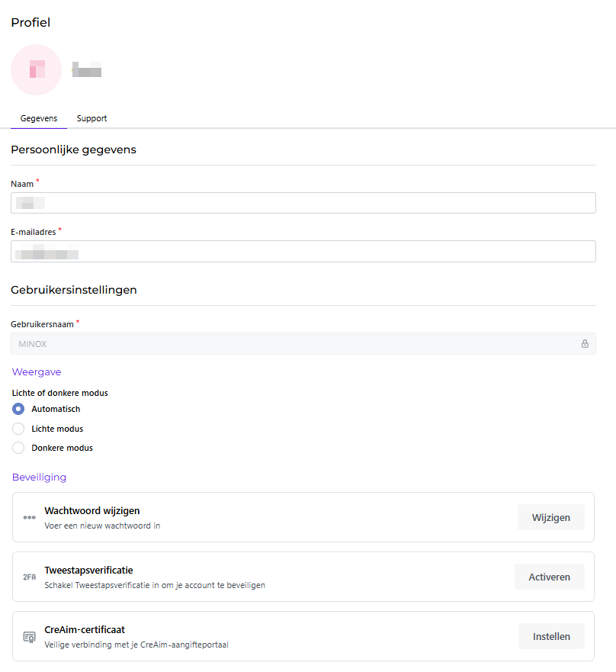
Task: Click the 2FA icon next to Tweestapsverificatie
Action: 30,577
